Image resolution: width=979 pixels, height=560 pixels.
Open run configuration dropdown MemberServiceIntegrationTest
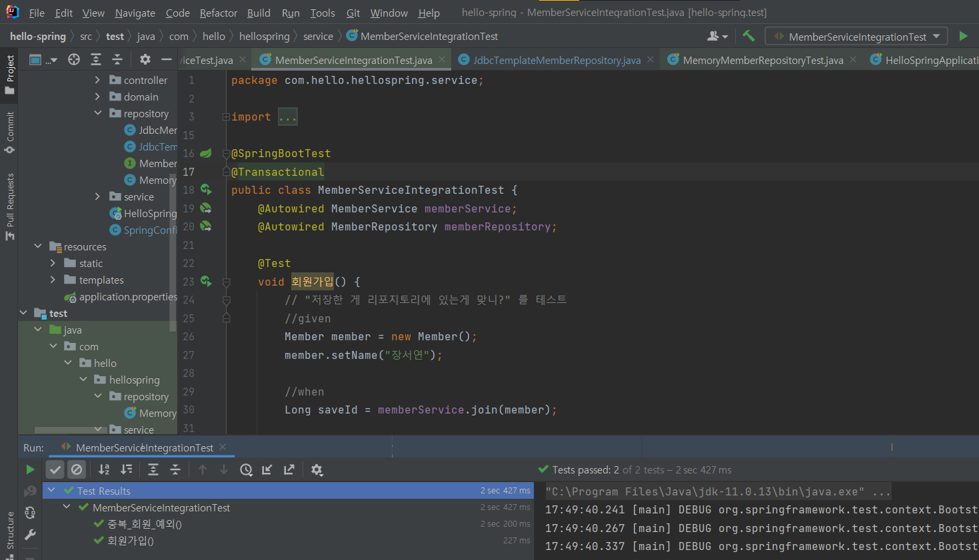(x=857, y=37)
